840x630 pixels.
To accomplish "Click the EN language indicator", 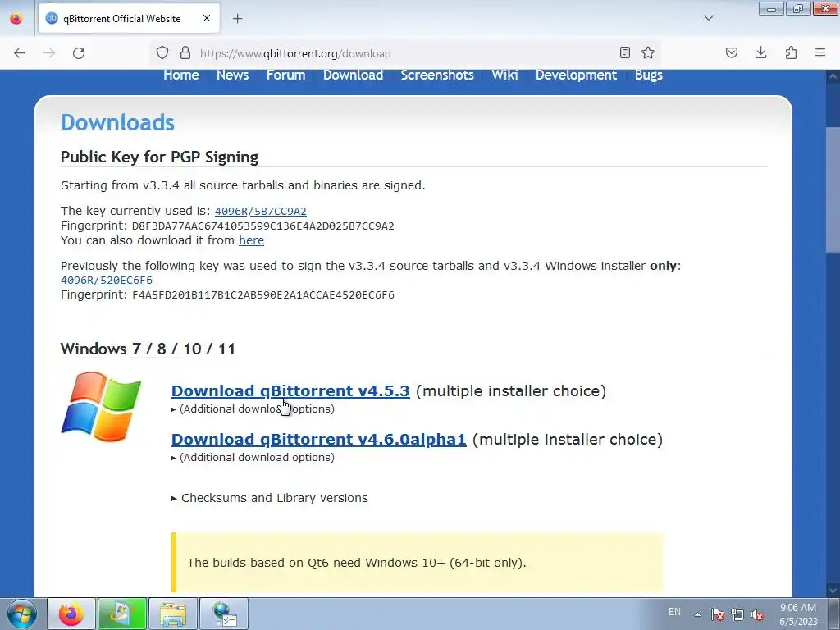I will [x=674, y=612].
